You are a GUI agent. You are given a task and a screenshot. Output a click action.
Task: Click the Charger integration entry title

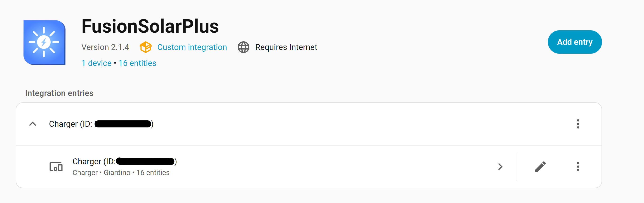[71, 124]
